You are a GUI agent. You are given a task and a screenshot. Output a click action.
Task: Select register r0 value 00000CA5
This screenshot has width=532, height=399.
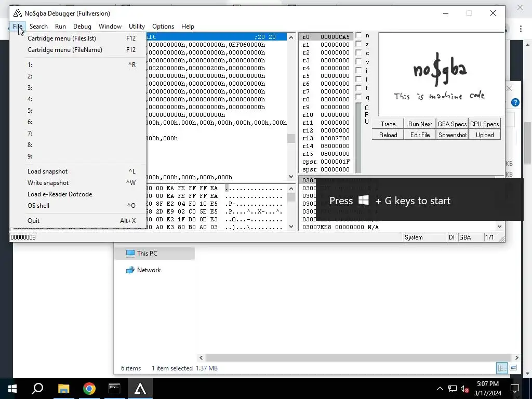tap(335, 37)
